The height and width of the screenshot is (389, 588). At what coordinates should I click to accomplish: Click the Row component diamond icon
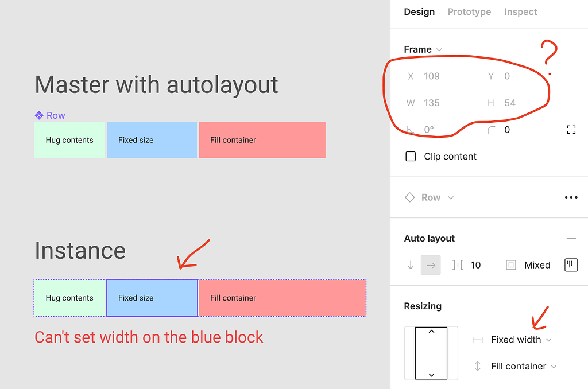(409, 197)
